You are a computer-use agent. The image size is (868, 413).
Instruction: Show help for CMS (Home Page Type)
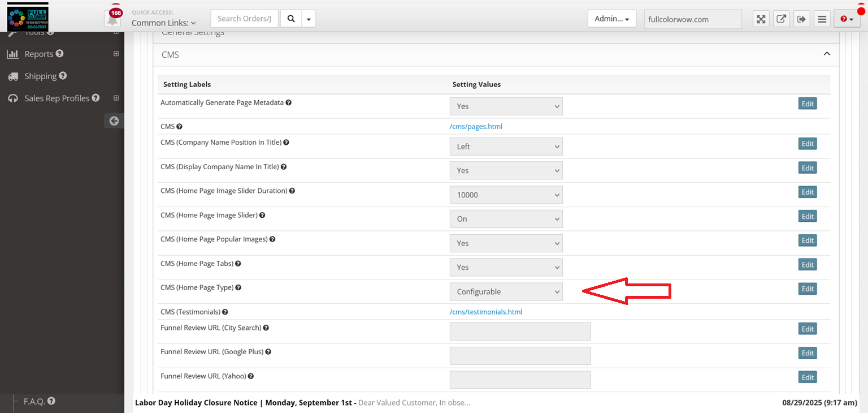coord(238,287)
